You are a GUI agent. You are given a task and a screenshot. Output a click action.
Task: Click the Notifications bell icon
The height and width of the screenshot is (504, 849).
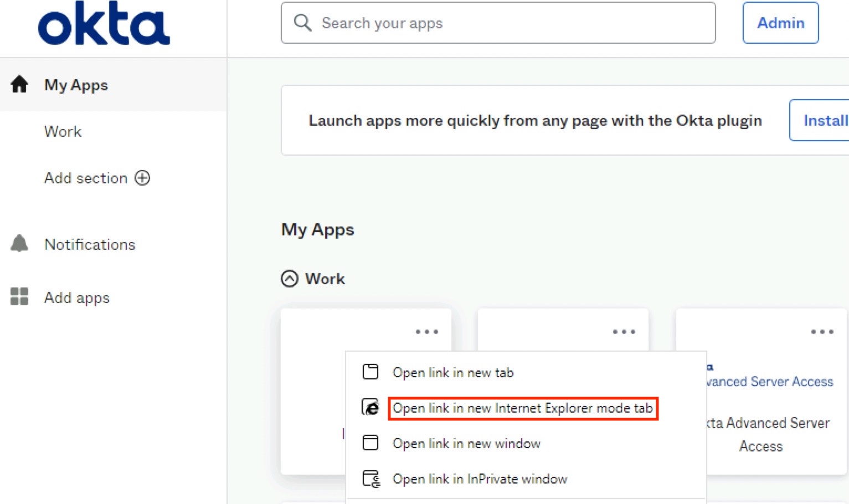19,244
